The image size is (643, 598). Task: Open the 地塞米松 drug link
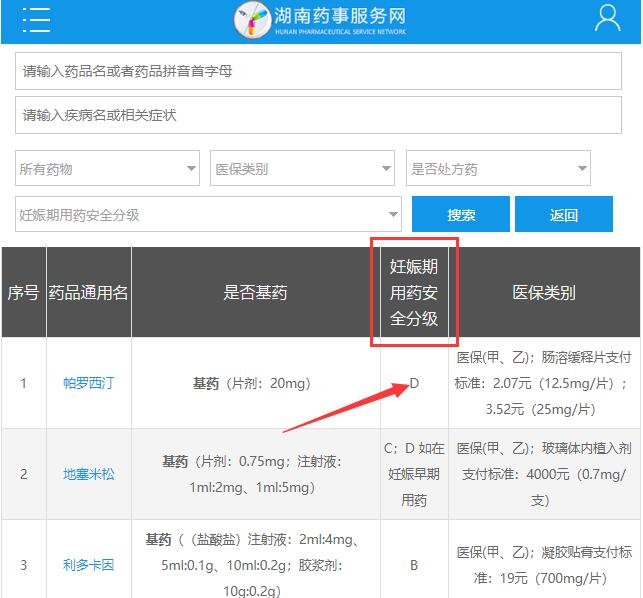[89, 474]
